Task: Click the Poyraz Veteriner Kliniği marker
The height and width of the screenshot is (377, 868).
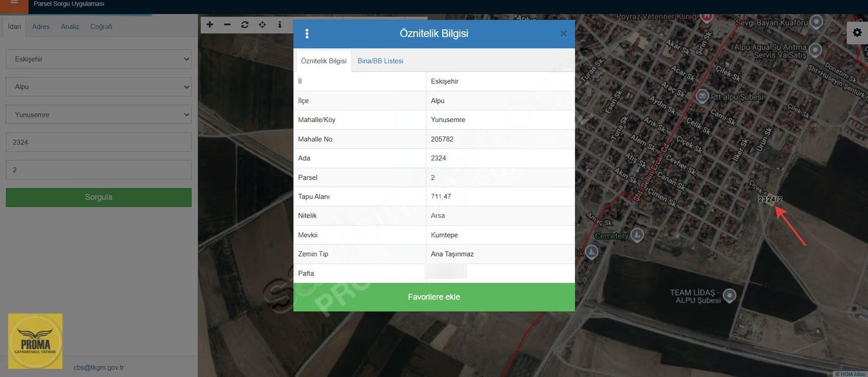Action: [706, 17]
